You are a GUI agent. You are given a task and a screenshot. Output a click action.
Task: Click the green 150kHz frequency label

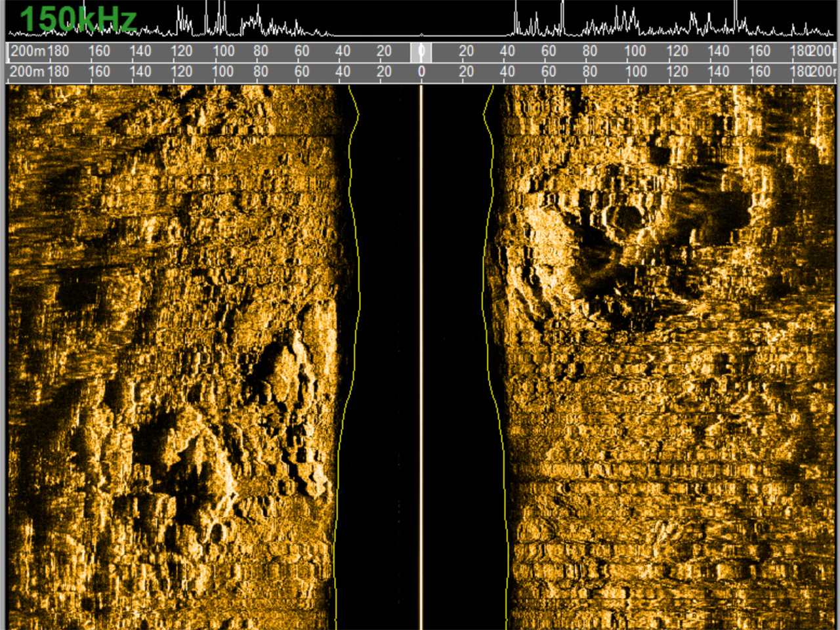coord(77,19)
